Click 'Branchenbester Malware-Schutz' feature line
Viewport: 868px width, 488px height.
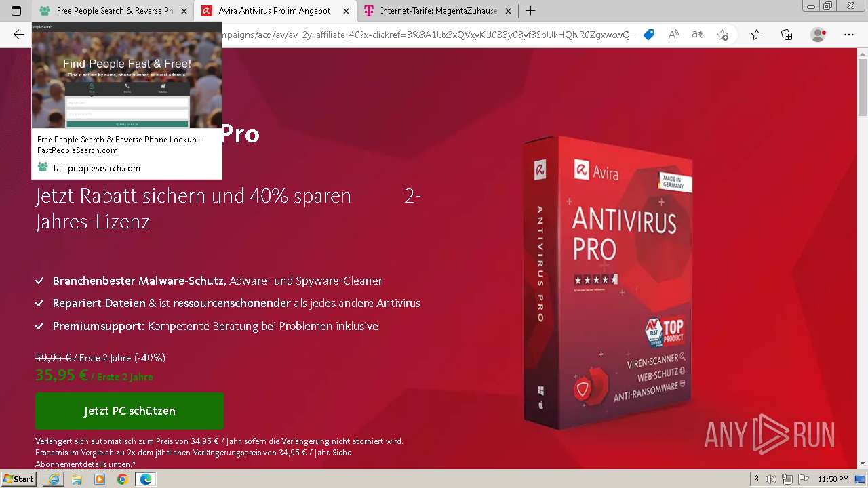click(x=218, y=281)
